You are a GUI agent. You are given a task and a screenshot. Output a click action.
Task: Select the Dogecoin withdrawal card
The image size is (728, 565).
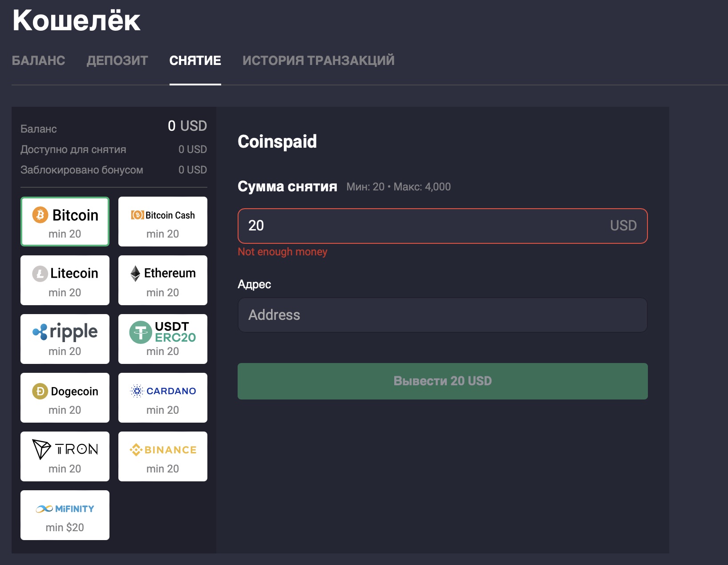65,398
